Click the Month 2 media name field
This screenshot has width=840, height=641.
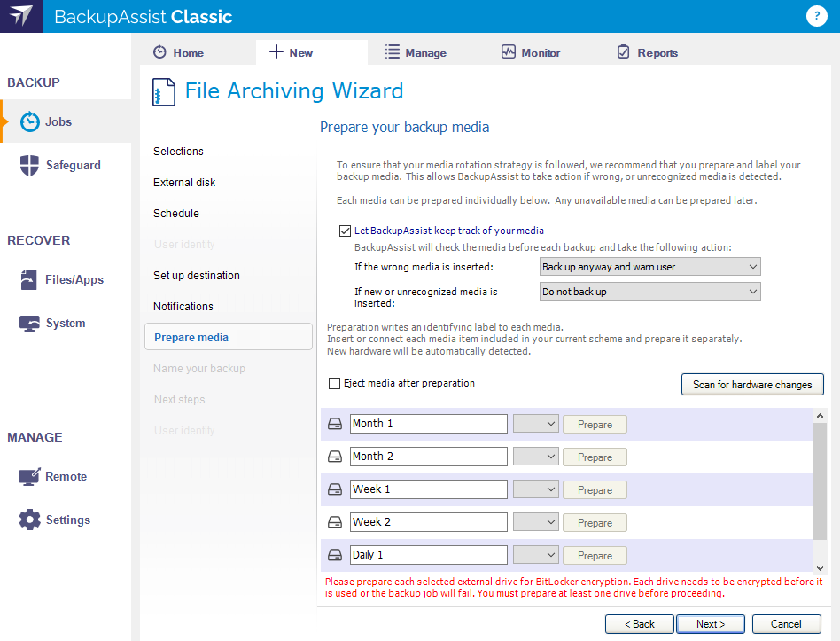tap(428, 457)
